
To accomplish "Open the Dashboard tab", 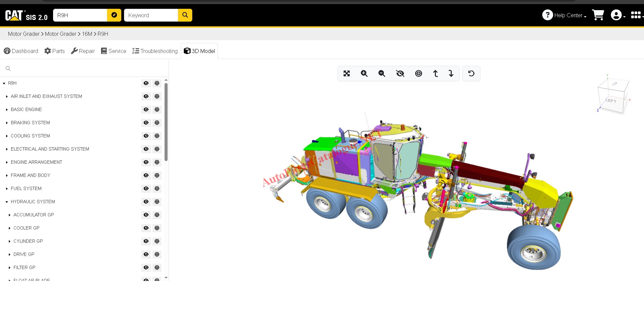I will tap(21, 51).
